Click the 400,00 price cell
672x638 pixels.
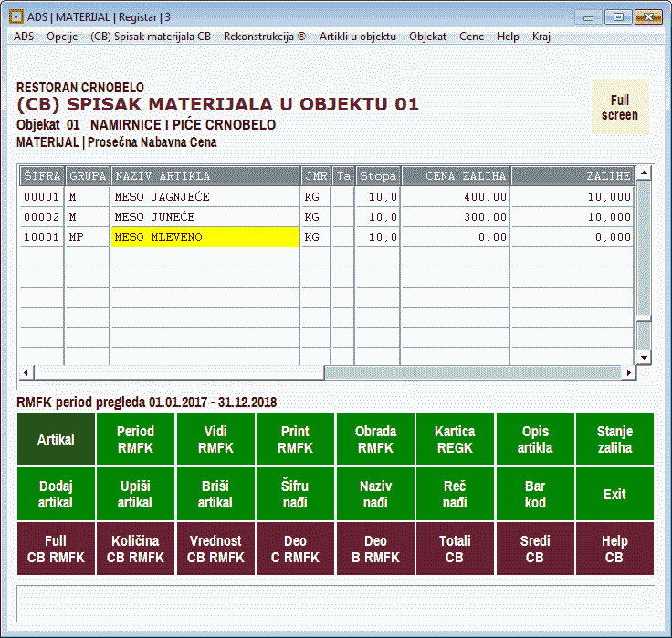pos(456,197)
